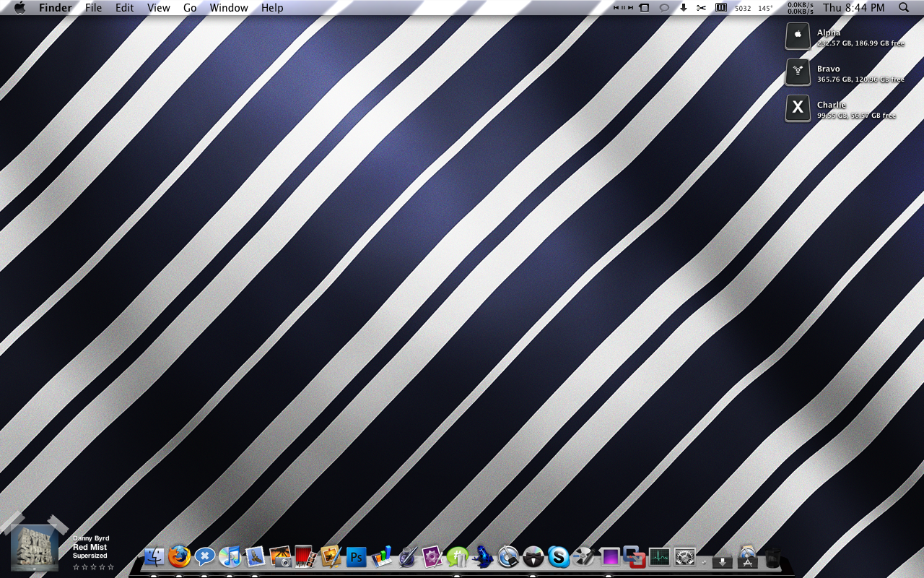This screenshot has height=578, width=924.
Task: Pause playback from the menu bar control
Action: pyautogui.click(x=623, y=8)
